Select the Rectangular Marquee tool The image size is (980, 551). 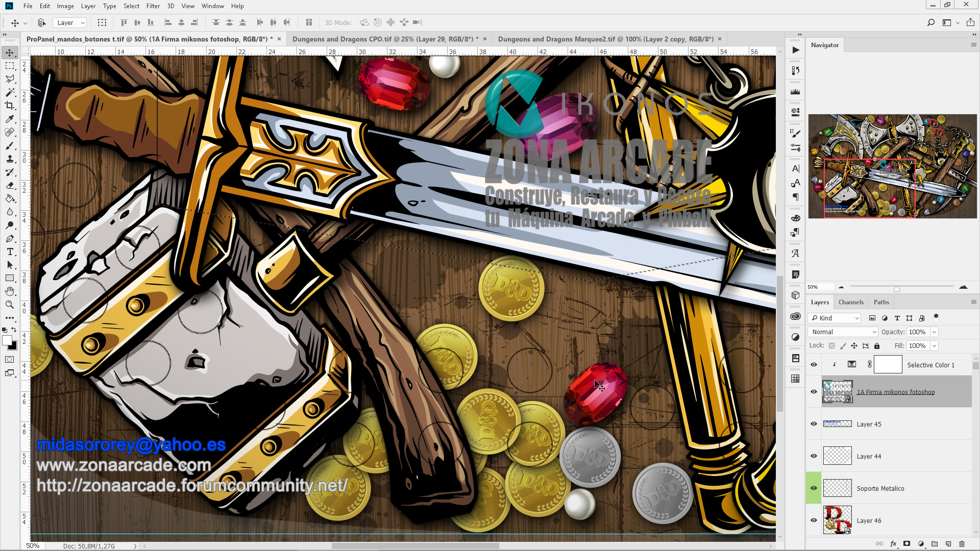10,65
